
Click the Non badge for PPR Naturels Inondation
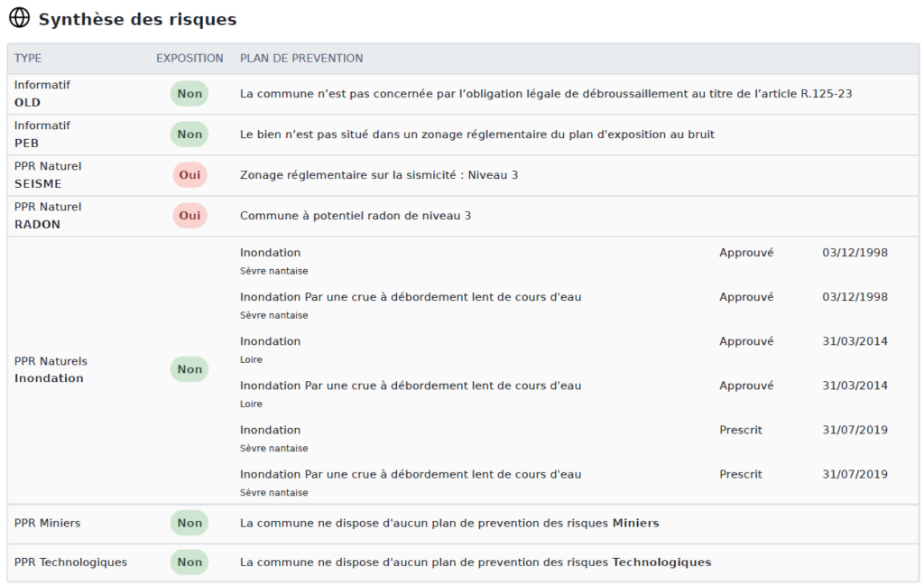pos(189,369)
